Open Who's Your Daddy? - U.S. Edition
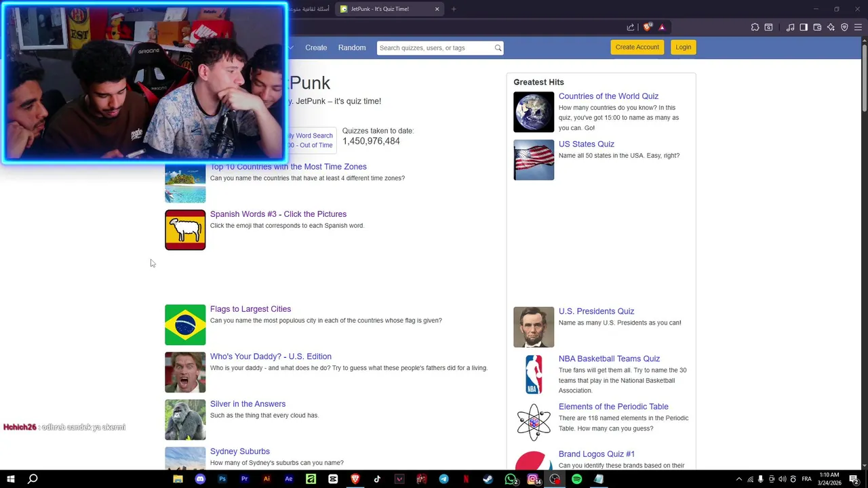This screenshot has height=488, width=868. click(x=271, y=357)
